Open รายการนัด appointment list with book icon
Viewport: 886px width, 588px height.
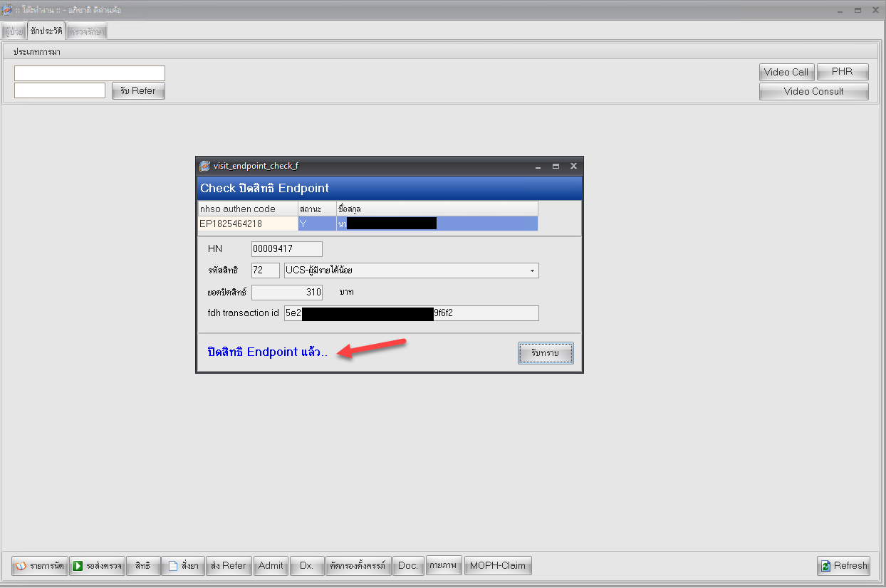tap(40, 566)
